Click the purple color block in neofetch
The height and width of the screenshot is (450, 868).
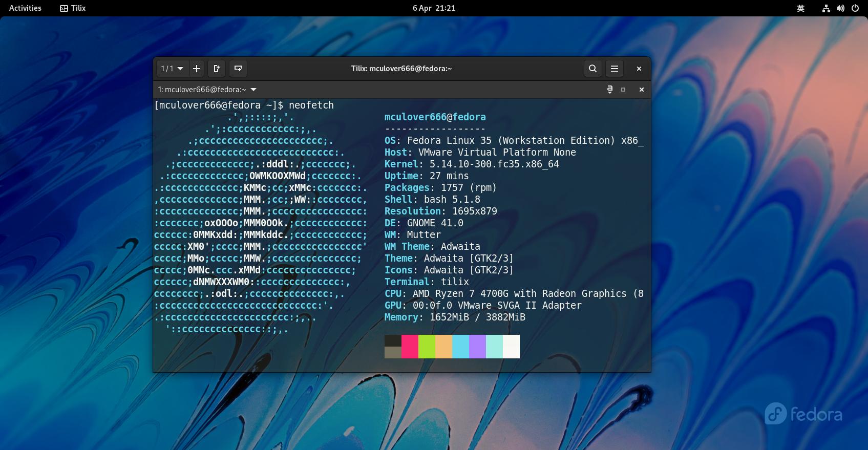pos(477,347)
